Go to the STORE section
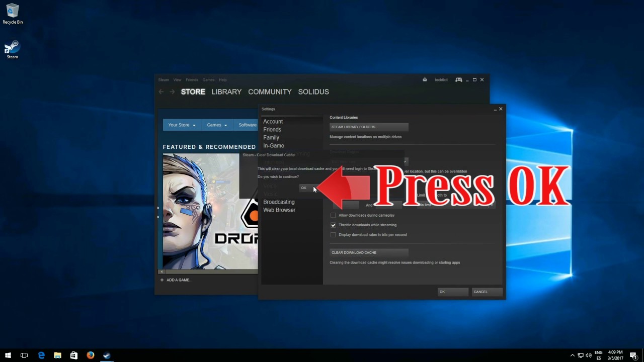 193,92
